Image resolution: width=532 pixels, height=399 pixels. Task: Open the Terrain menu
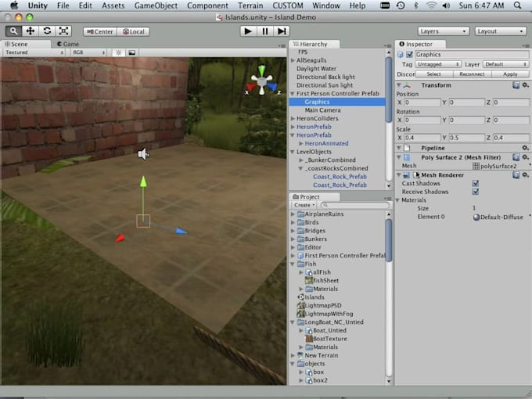(x=250, y=5)
